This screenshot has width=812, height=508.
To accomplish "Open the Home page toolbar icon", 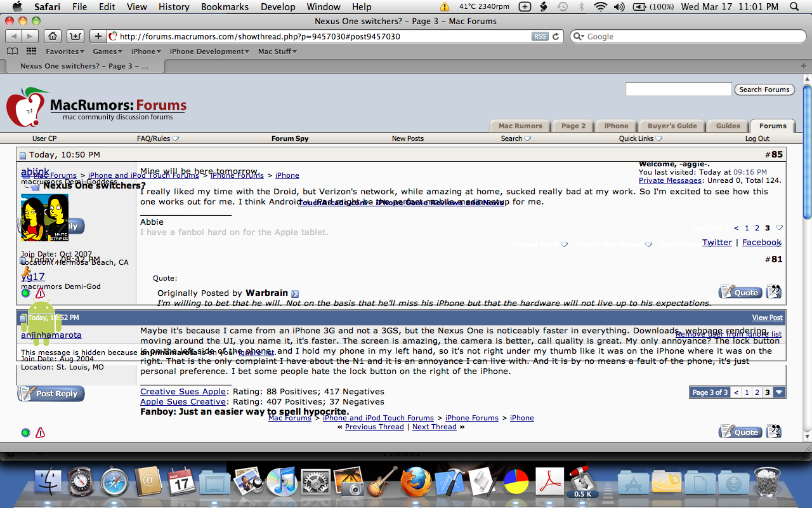I will pos(54,36).
